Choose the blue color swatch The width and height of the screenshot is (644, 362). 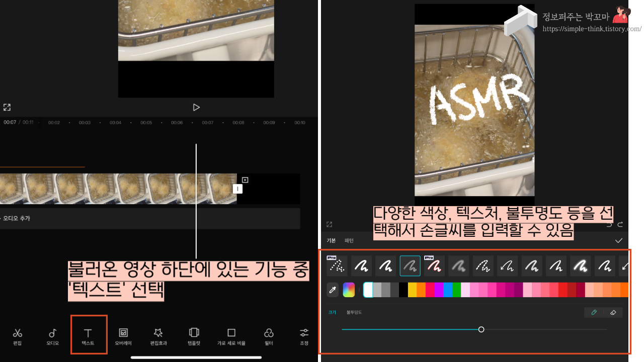coord(448,290)
